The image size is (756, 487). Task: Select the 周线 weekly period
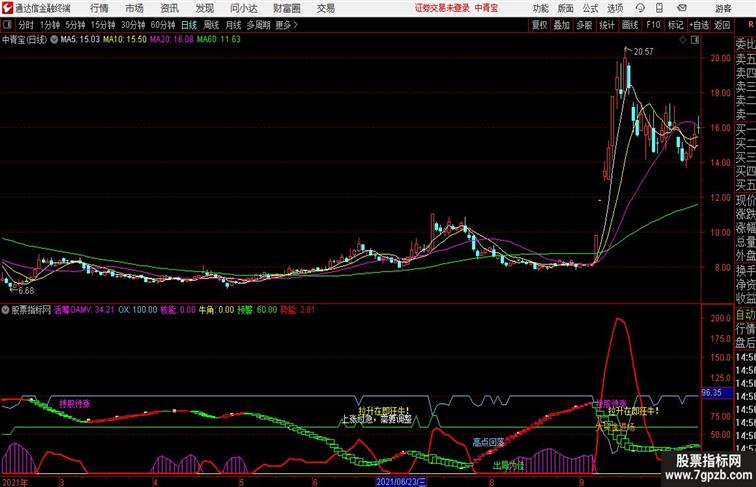point(211,25)
